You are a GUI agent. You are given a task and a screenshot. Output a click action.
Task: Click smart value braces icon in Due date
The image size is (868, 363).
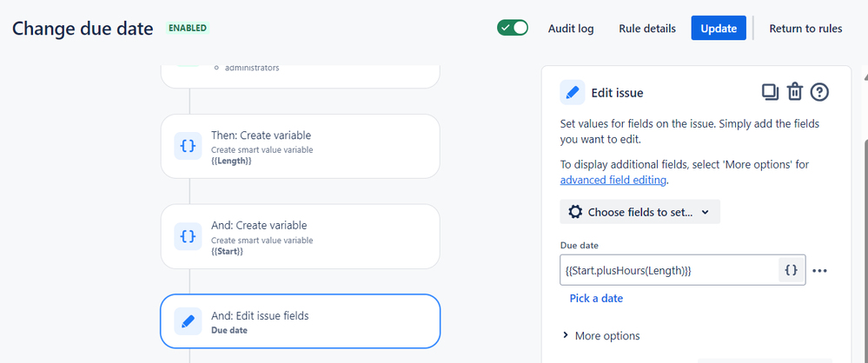[792, 270]
